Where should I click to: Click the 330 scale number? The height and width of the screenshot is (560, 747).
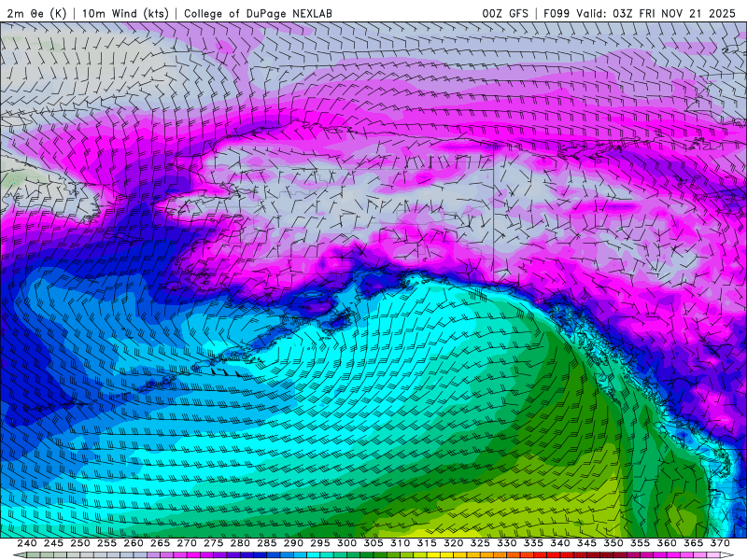(x=507, y=543)
